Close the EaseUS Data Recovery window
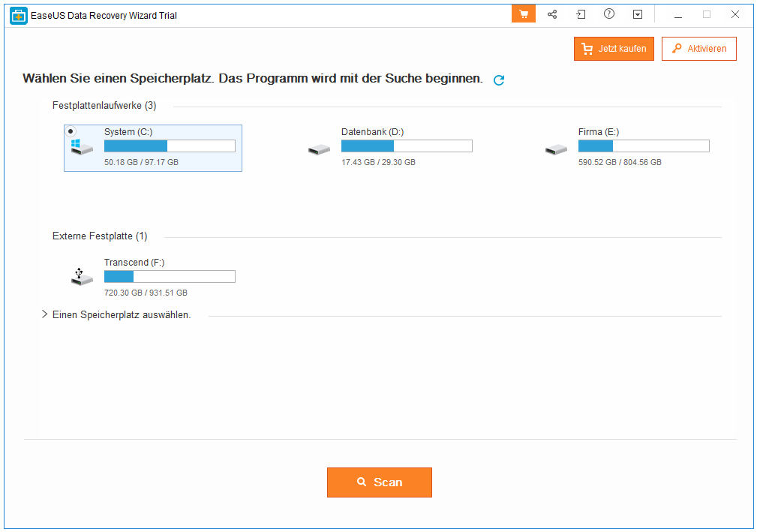This screenshot has height=532, width=757. (734, 14)
